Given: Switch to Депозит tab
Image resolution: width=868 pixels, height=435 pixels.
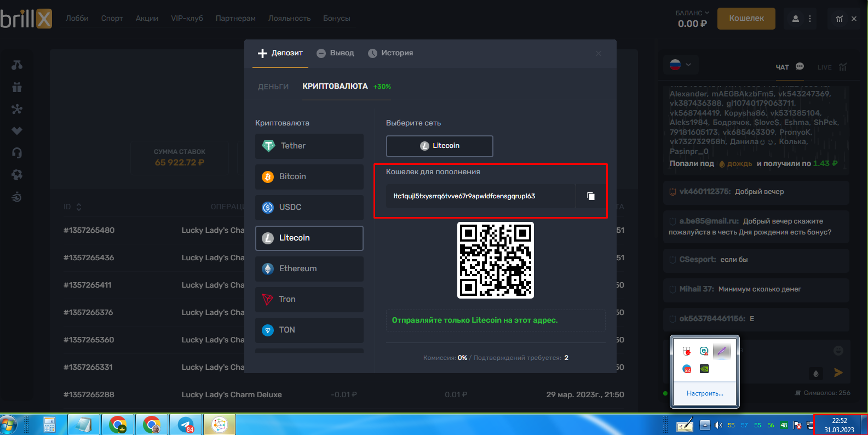Looking at the screenshot, I should tap(280, 53).
